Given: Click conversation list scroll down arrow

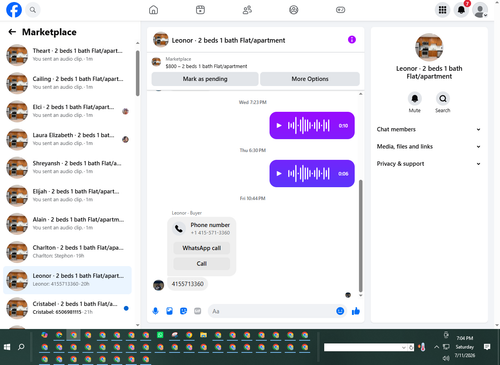Looking at the screenshot, I should [138, 325].
